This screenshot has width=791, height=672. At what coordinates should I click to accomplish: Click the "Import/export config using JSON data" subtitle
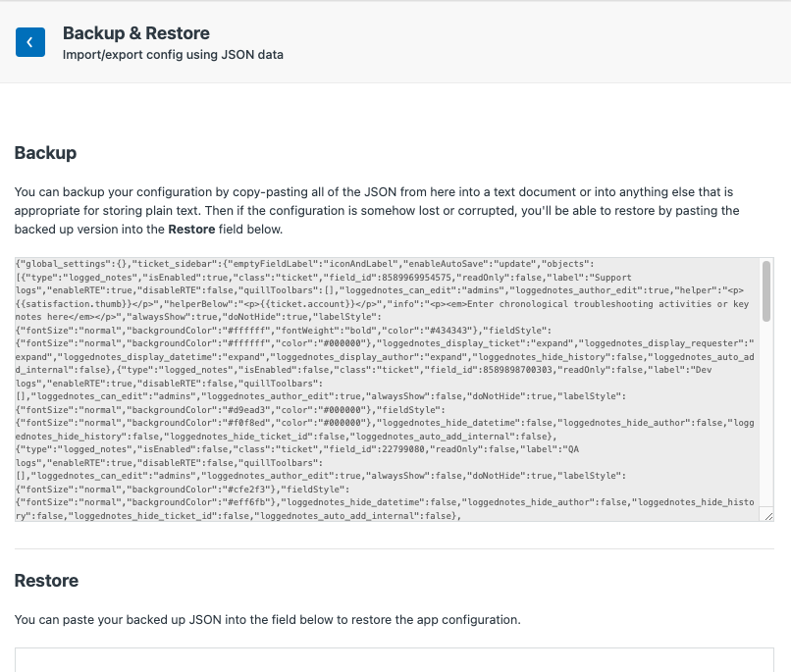[173, 55]
